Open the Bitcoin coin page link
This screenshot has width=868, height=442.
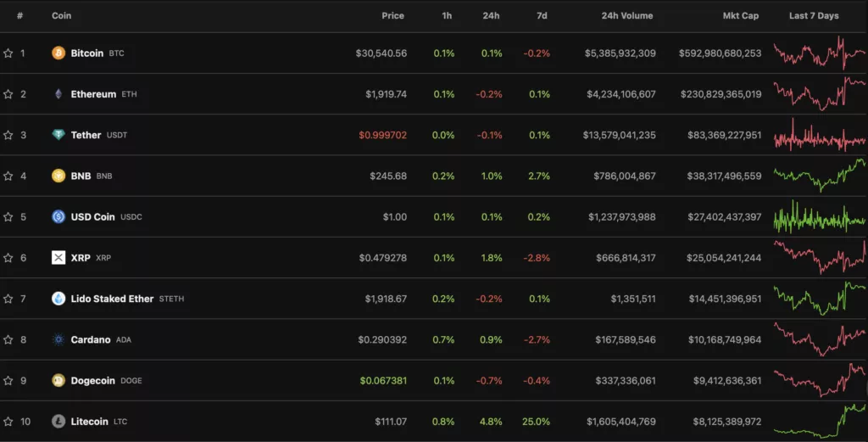tap(87, 53)
